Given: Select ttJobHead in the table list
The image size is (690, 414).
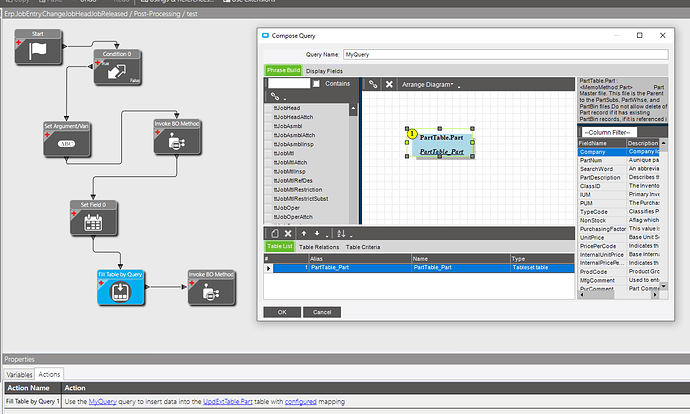Looking at the screenshot, I should pos(288,107).
